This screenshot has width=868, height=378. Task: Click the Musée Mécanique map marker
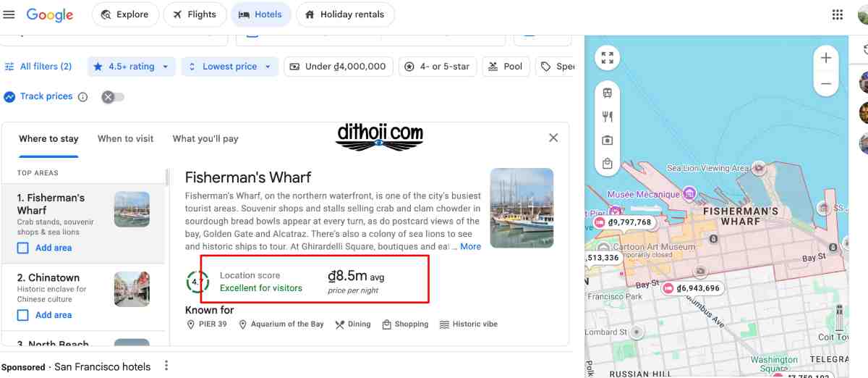pos(689,193)
